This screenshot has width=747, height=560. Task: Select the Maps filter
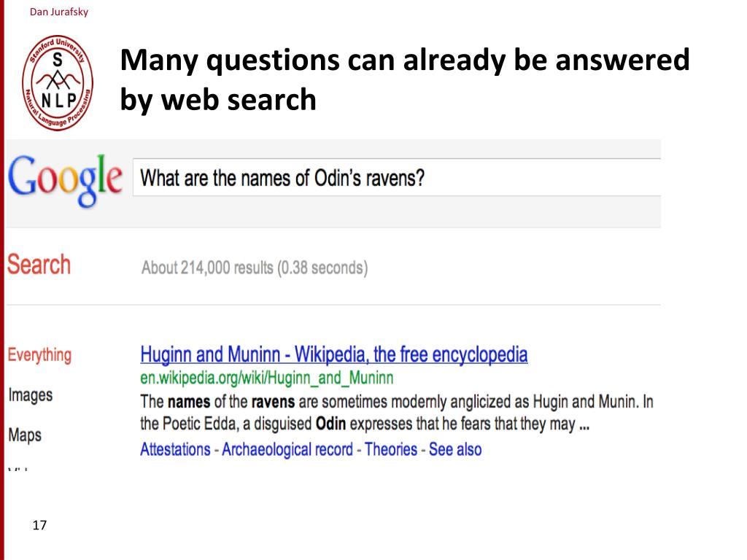click(x=25, y=435)
